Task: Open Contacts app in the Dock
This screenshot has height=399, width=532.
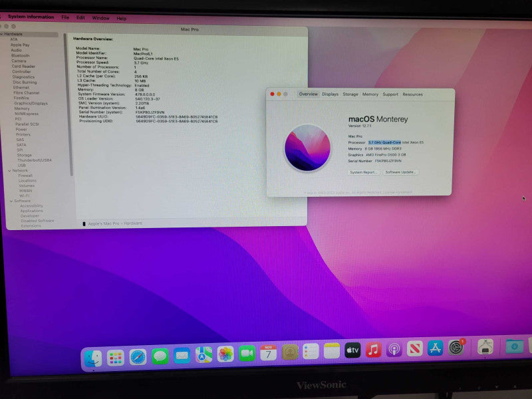Action: (290, 352)
